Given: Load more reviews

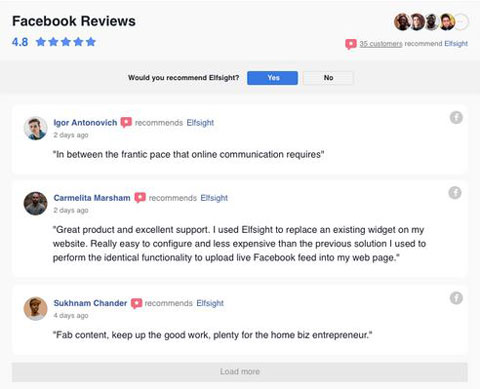Looking at the screenshot, I should [240, 372].
